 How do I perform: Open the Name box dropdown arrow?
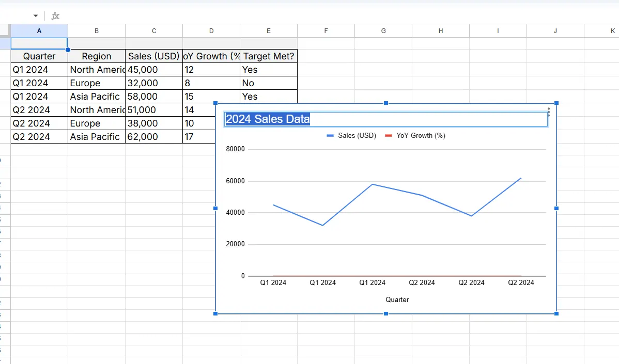coord(36,16)
